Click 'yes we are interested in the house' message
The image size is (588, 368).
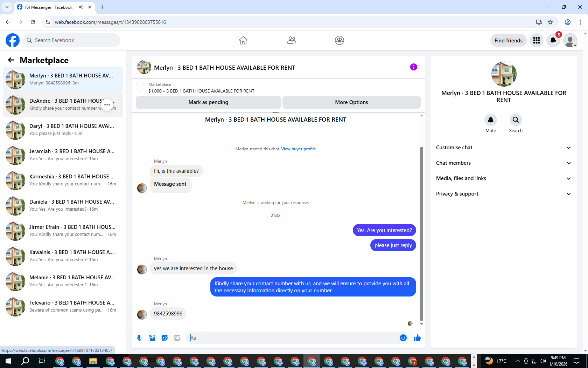(193, 268)
